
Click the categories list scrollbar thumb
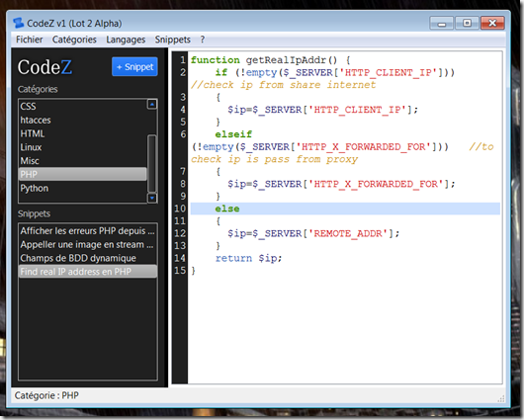pos(152,163)
